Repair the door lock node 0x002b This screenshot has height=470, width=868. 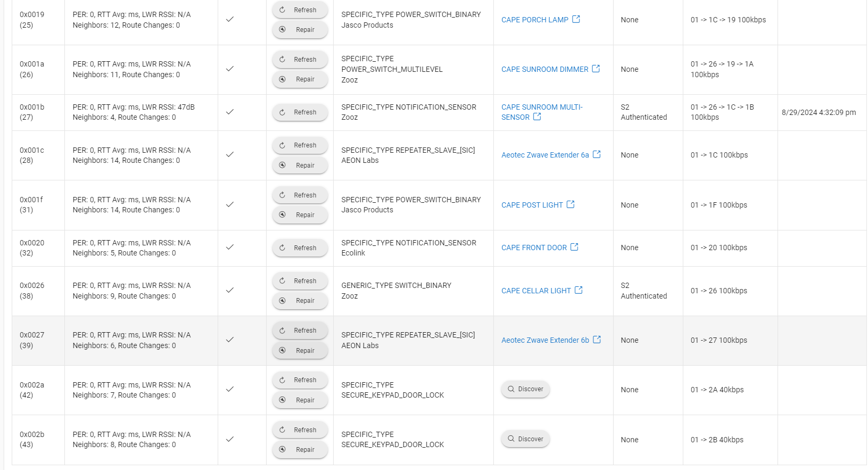[300, 450]
